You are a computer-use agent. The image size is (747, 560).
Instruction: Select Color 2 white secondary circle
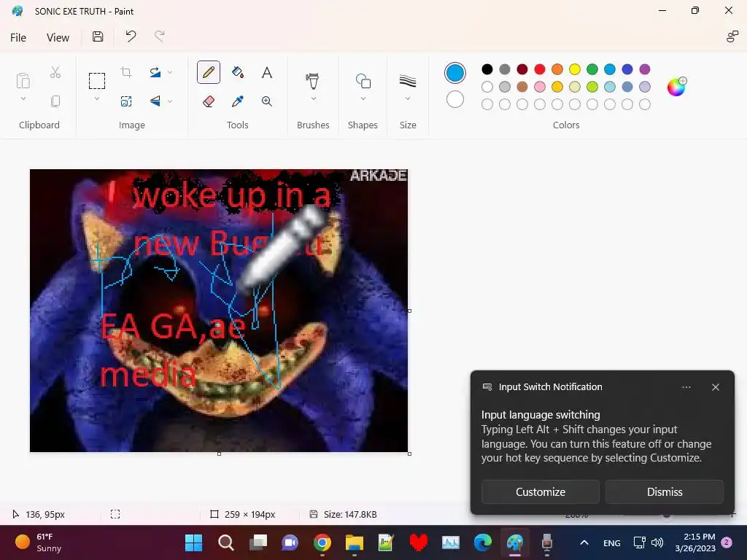(455, 99)
